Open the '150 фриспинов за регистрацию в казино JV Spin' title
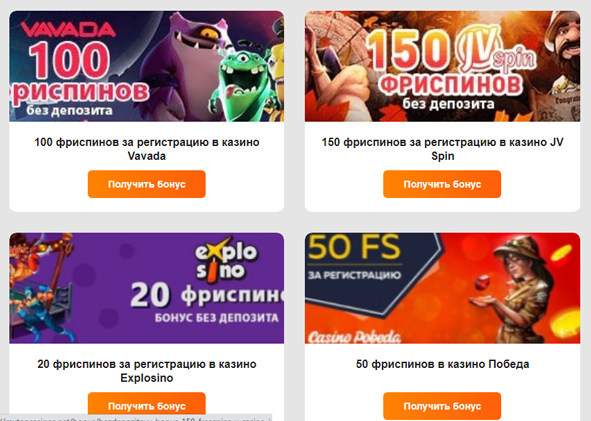Screen dimensions: 591x421 [442, 149]
